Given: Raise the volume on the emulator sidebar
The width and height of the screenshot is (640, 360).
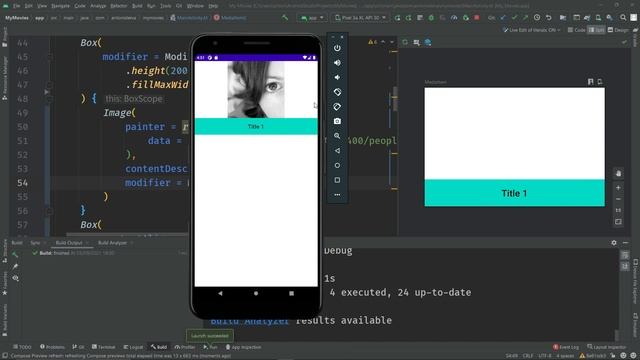Looking at the screenshot, I should (x=337, y=62).
